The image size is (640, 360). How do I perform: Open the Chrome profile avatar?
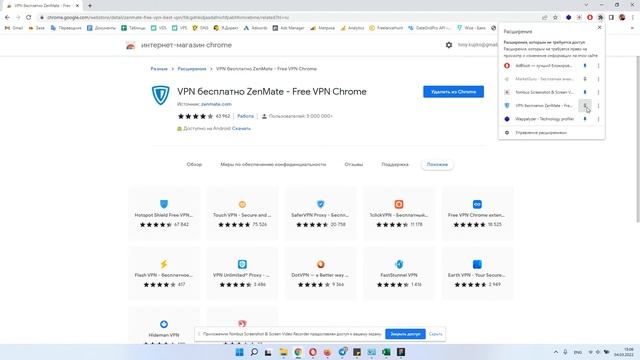click(x=622, y=18)
